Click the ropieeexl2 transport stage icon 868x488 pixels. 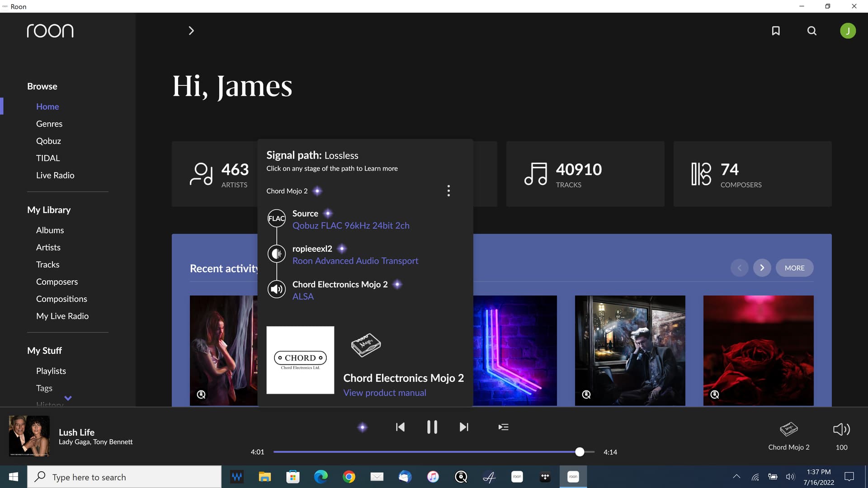pos(276,254)
